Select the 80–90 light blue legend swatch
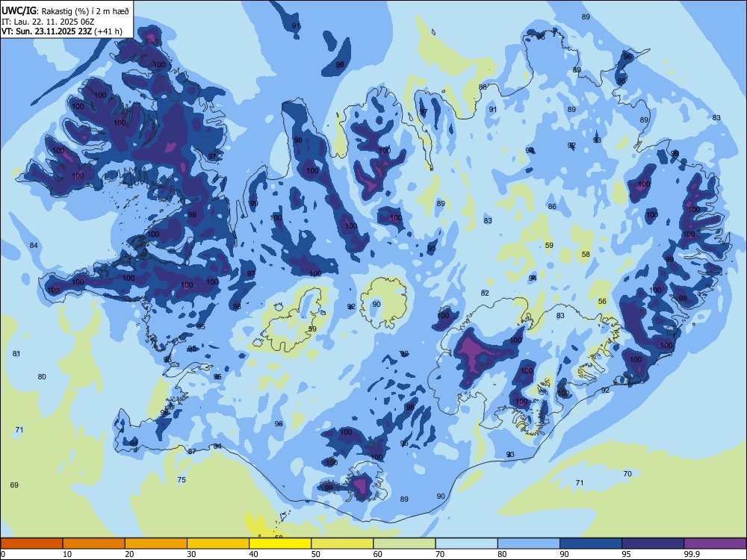The image size is (747, 560). 529,544
